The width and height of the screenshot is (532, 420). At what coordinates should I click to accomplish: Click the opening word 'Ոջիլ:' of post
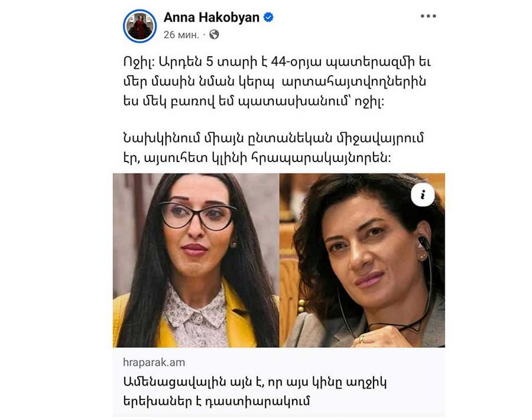[139, 62]
